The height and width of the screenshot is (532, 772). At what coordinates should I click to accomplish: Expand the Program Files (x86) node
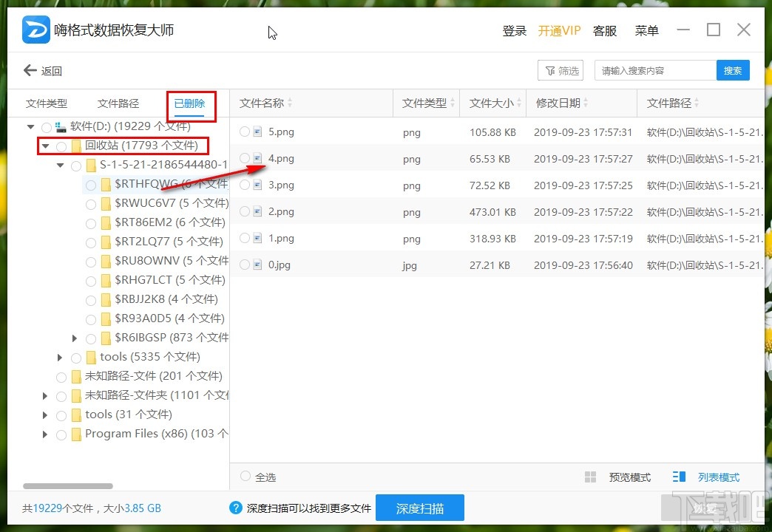[x=45, y=434]
